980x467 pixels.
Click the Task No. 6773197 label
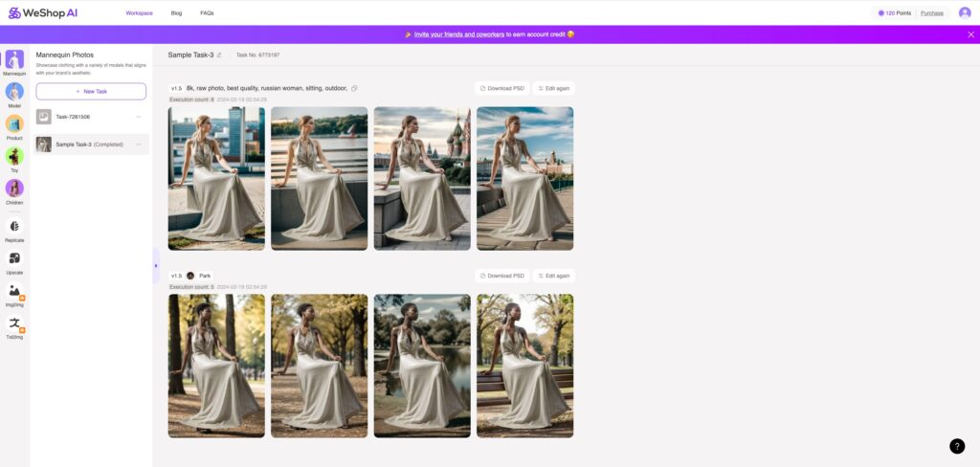257,55
